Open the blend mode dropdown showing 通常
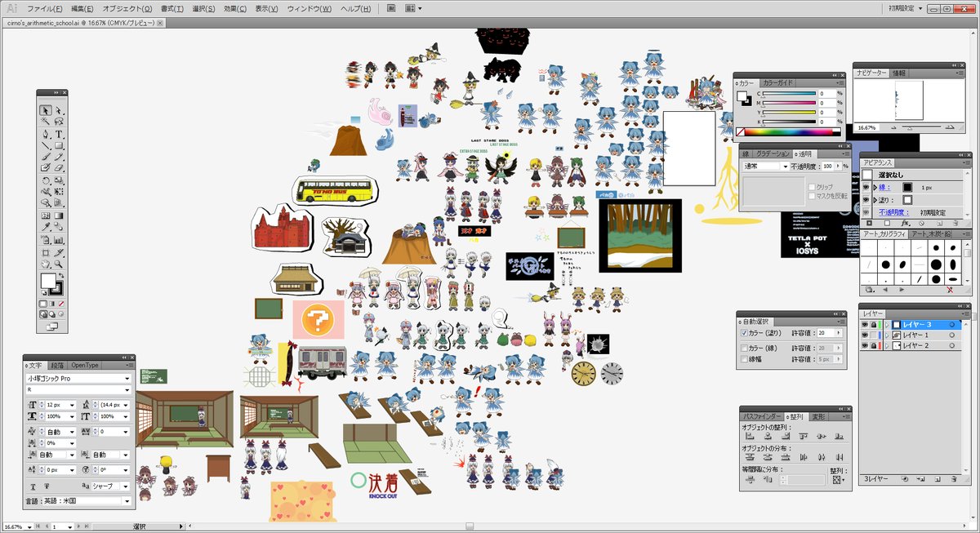 [765, 166]
